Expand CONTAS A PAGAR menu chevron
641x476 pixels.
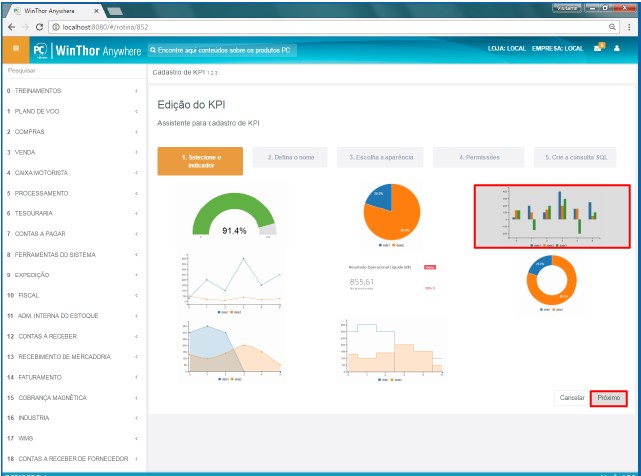137,234
